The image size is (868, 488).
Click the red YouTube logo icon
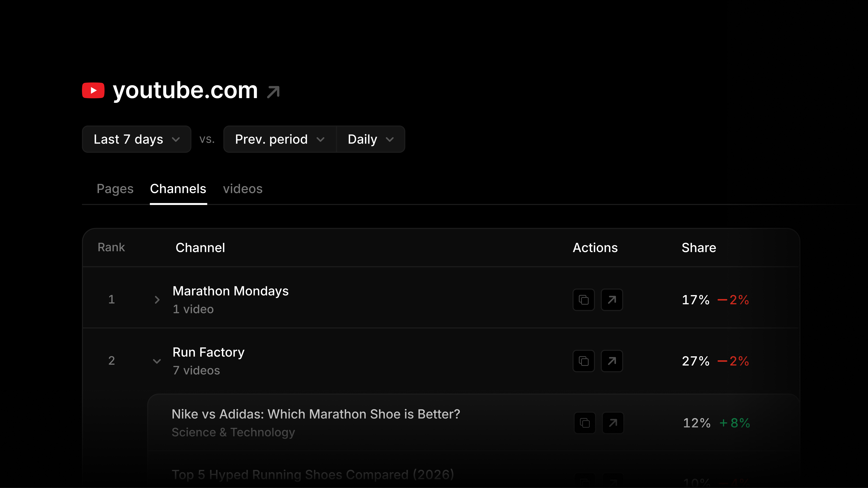(93, 90)
